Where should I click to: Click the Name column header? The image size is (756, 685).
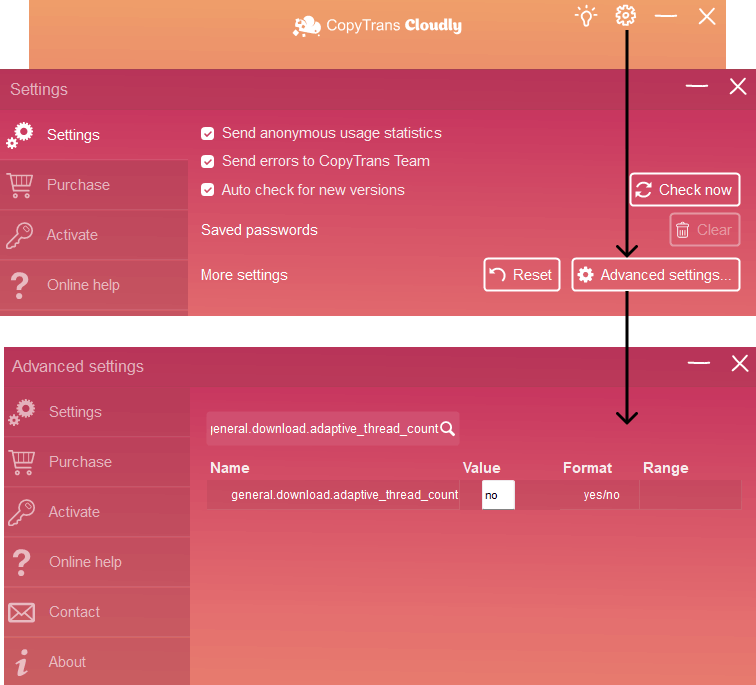(x=230, y=468)
